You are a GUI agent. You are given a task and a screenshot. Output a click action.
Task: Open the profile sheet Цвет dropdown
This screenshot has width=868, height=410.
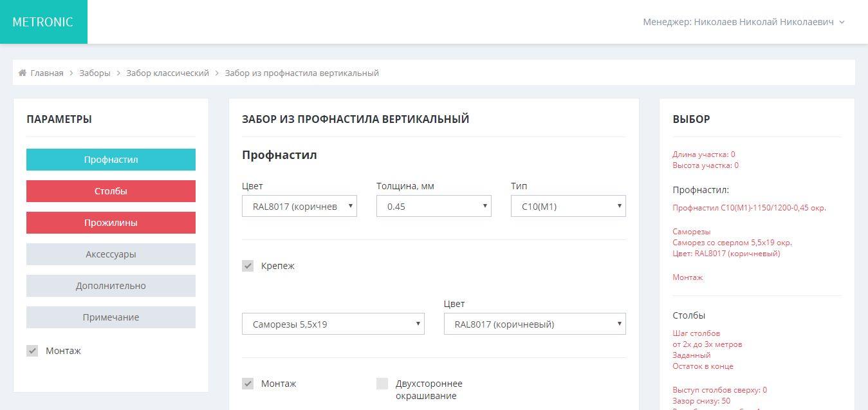pos(299,207)
